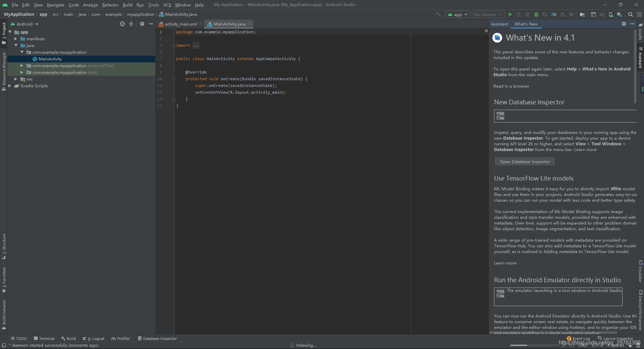This screenshot has height=349, width=644.
Task: Select MainActivity in the project tree
Action: pyautogui.click(x=50, y=59)
